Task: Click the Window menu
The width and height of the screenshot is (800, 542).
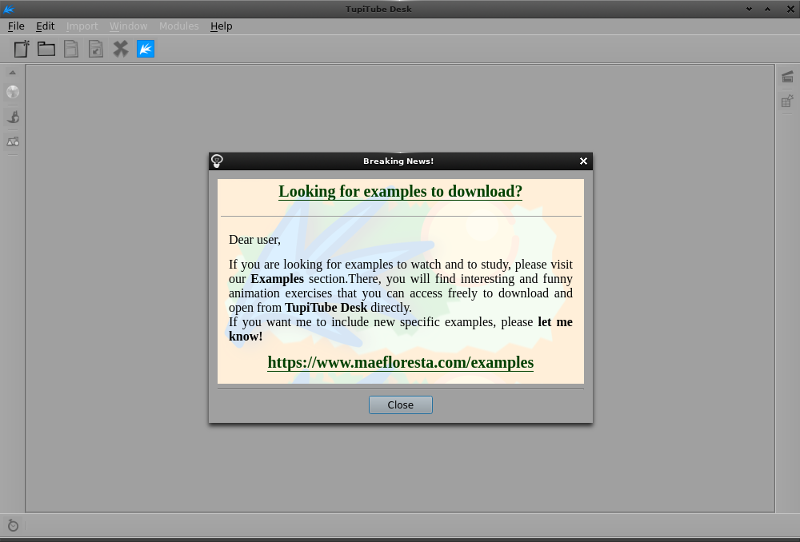Action: (x=128, y=26)
